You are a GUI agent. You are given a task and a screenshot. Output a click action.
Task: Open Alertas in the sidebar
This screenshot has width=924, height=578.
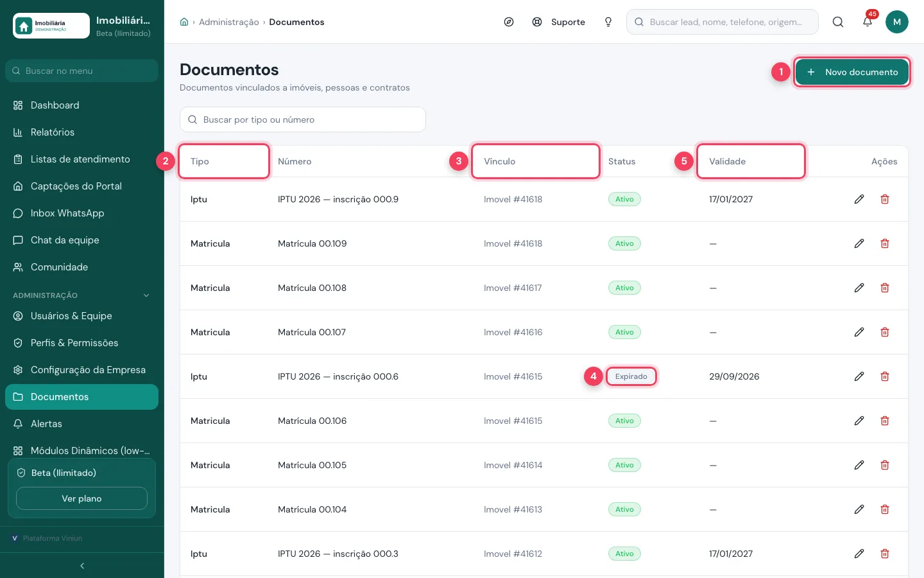click(81, 424)
